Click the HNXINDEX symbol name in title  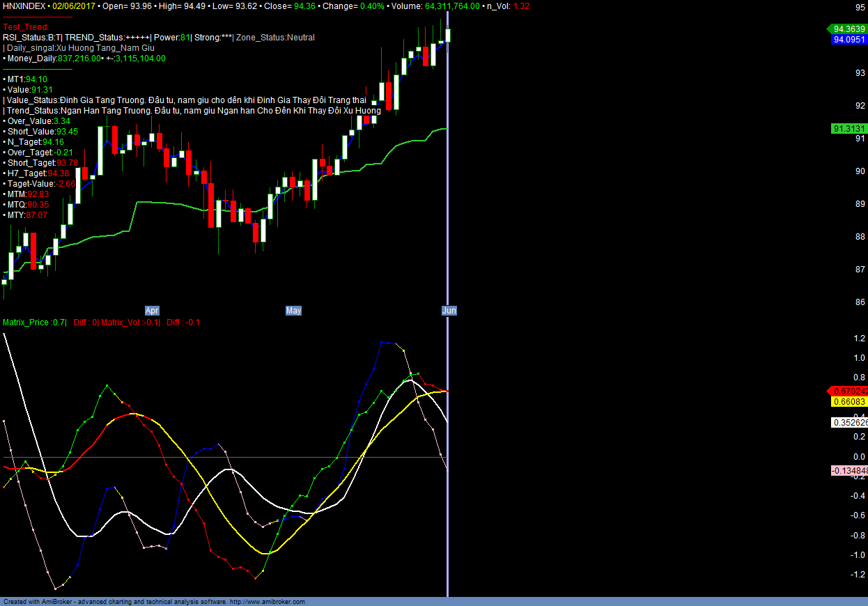[24, 6]
